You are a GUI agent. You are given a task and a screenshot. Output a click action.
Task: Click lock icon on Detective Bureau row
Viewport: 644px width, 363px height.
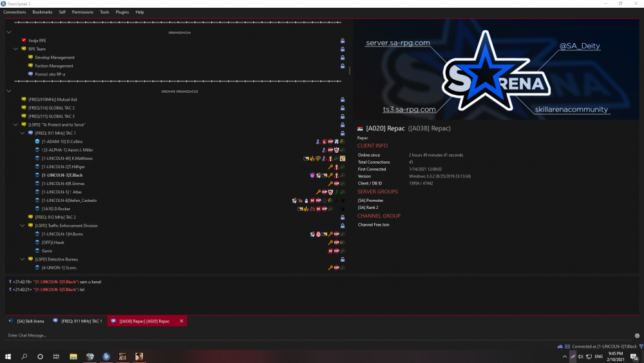[x=343, y=259]
